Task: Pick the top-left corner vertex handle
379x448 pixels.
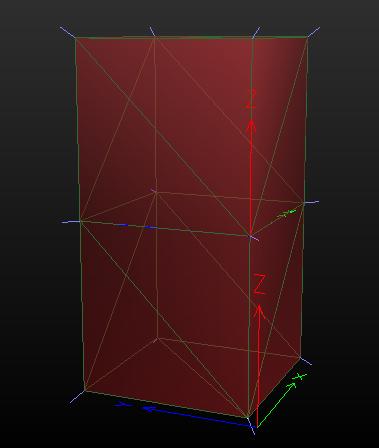Action: tap(75, 38)
